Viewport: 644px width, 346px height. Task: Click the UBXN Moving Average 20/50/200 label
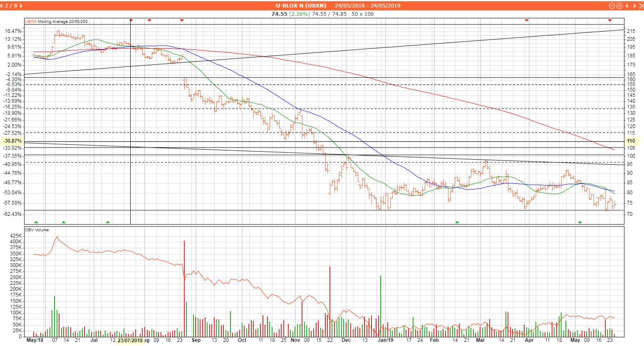pyautogui.click(x=57, y=21)
